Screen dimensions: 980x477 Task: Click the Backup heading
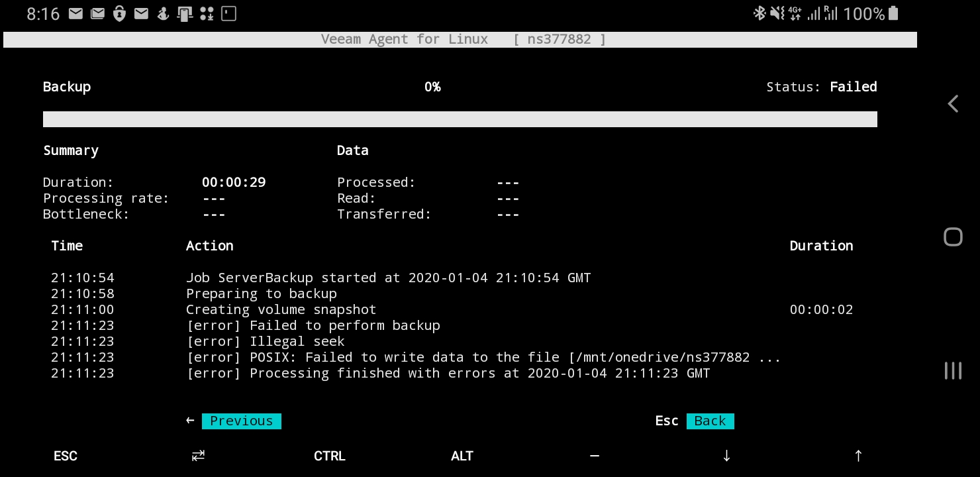[x=67, y=87]
